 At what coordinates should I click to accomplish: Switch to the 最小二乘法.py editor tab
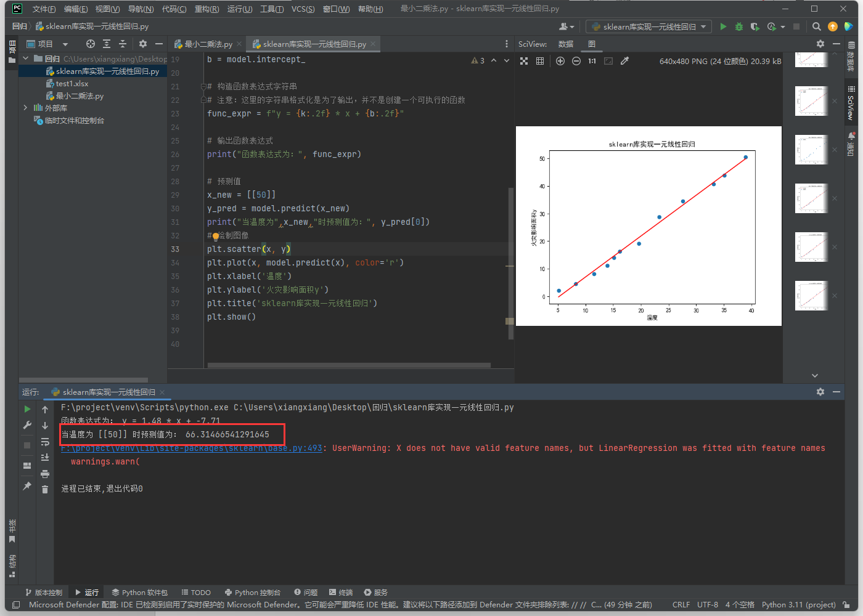208,44
